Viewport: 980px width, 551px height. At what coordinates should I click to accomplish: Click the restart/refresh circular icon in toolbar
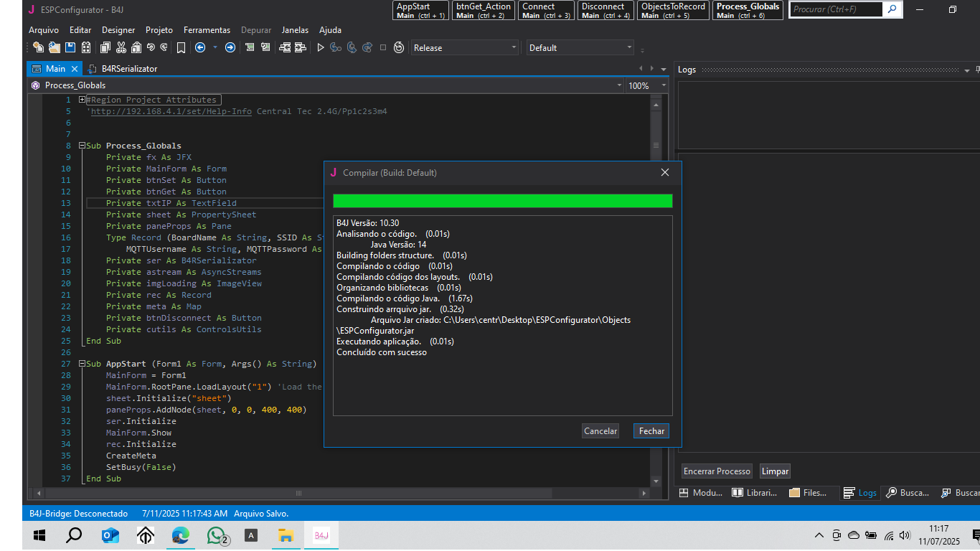click(x=399, y=47)
